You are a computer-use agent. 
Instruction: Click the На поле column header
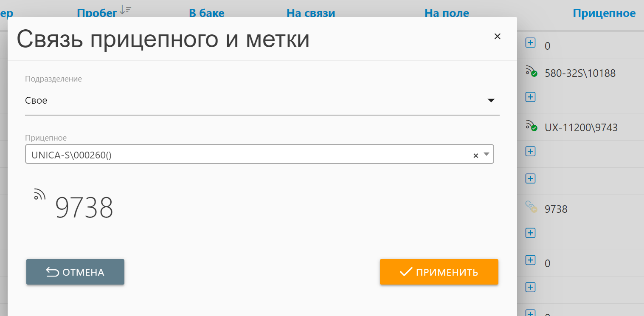(447, 13)
